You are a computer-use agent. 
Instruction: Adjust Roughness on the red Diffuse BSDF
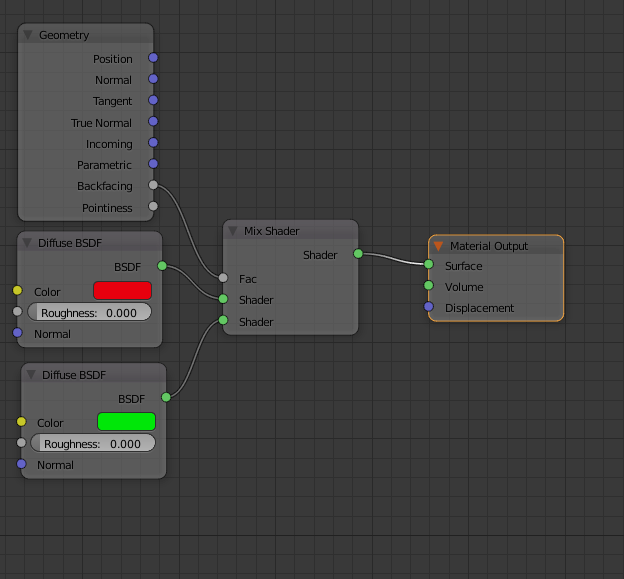tap(90, 312)
